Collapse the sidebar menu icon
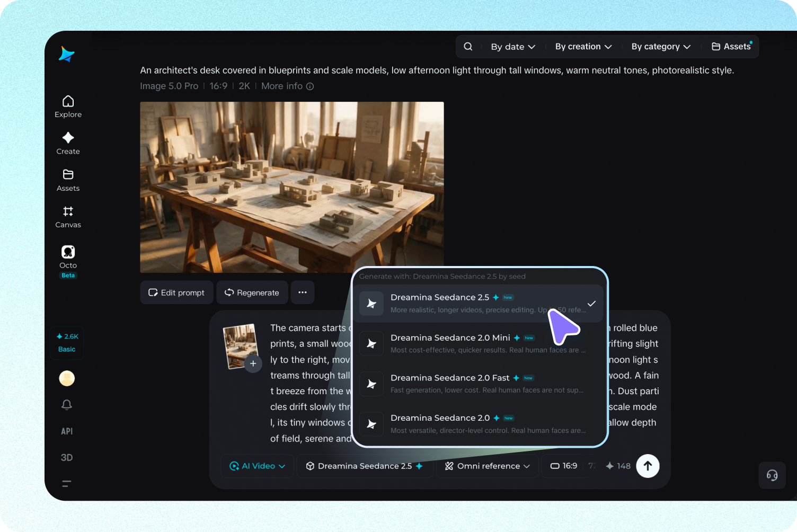The image size is (797, 532). pos(67,483)
